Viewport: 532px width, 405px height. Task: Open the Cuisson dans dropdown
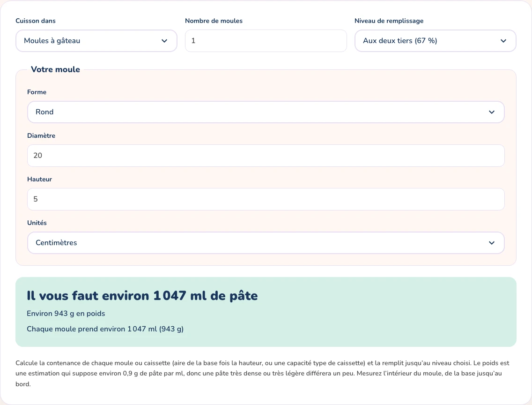[x=96, y=41]
